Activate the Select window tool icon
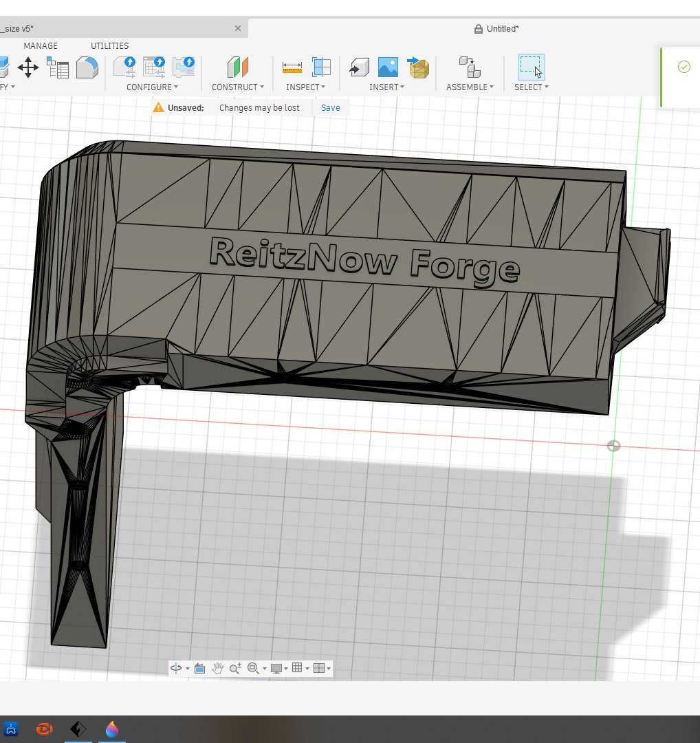 coord(531,67)
